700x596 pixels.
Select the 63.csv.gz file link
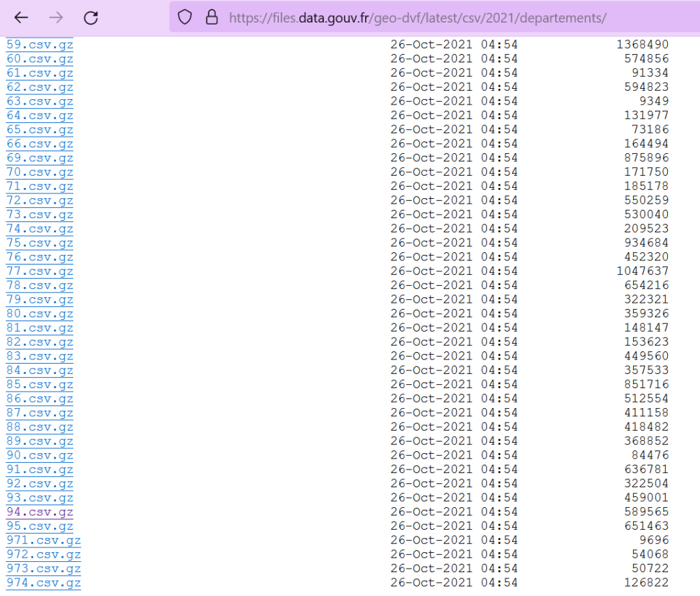coord(40,101)
